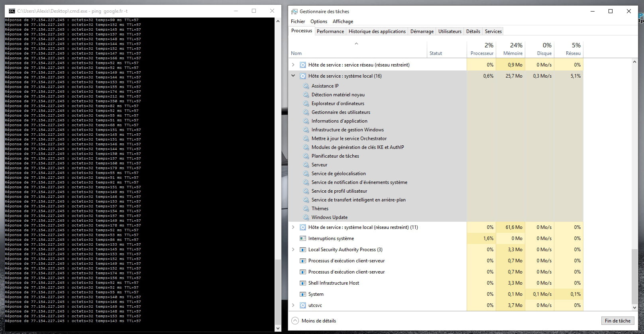Expand Hôte de service : service réseau group
Viewport: 644px width, 334px height.
[x=293, y=65]
